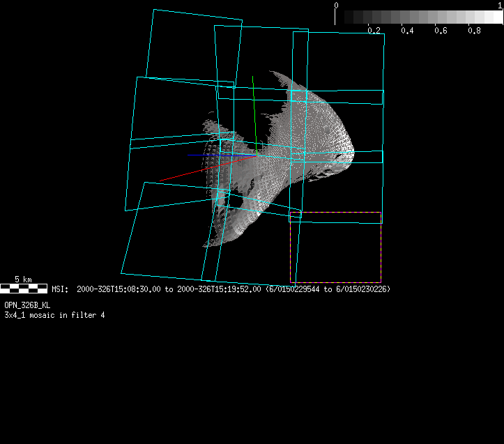This screenshot has height=444, width=504.
Task: Select the OPN_326B_KL sequence label
Action: (27, 305)
